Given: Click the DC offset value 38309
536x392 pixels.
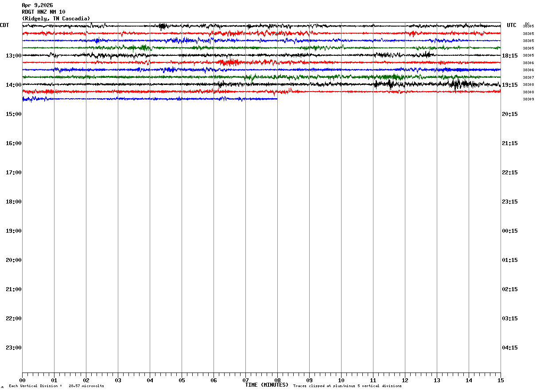Looking at the screenshot, I should pyautogui.click(x=528, y=99).
